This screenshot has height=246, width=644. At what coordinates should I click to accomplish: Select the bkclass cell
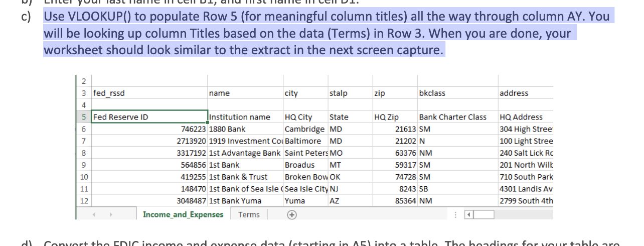457,93
